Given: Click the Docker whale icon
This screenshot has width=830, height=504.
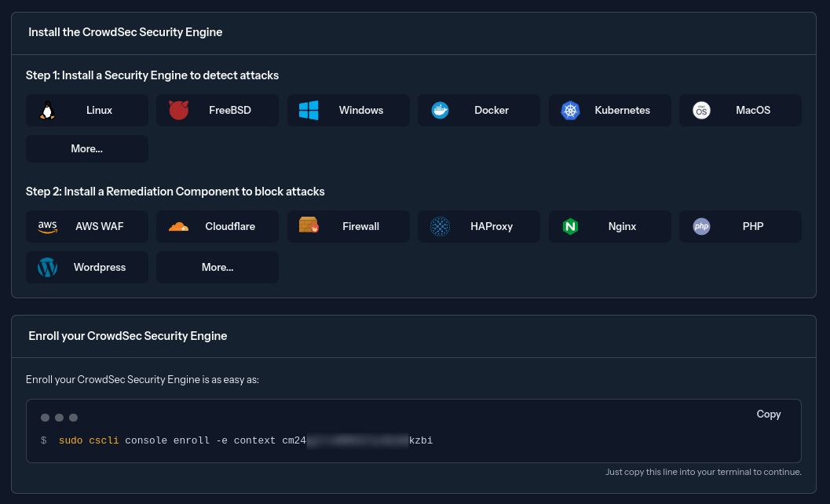Looking at the screenshot, I should [x=440, y=110].
